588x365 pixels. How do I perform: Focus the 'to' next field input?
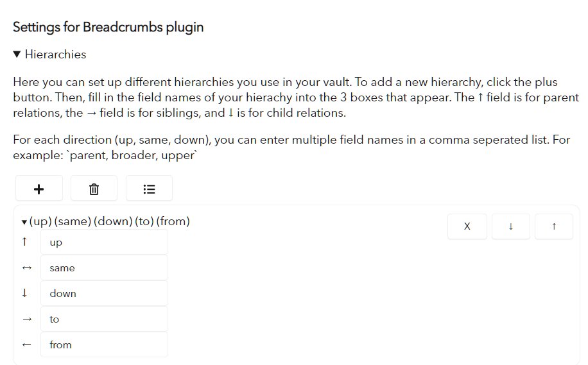pos(104,319)
